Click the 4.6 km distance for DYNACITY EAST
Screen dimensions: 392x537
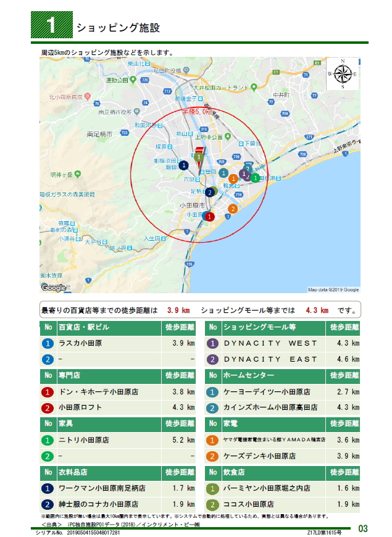[348, 359]
